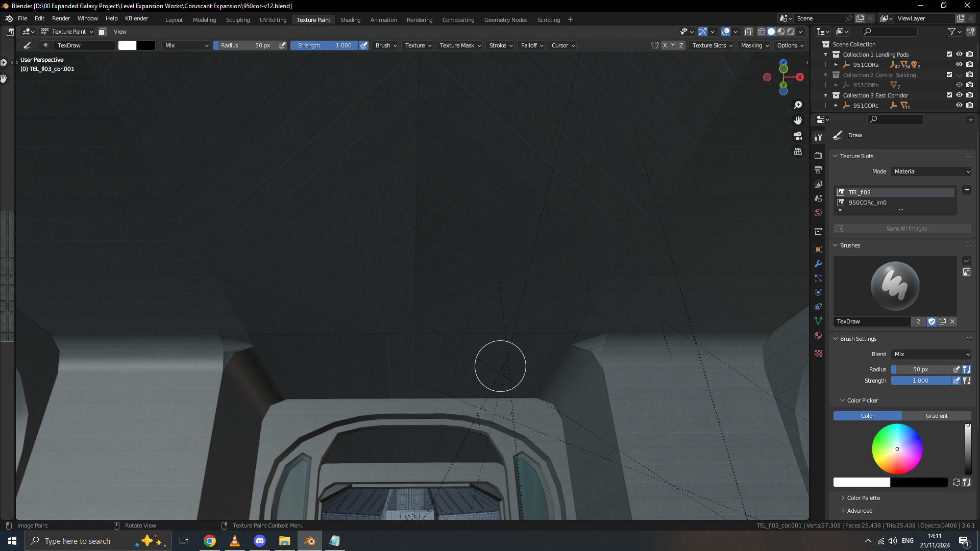Toggle viewport overlays button
The image size is (980, 551).
click(x=726, y=32)
